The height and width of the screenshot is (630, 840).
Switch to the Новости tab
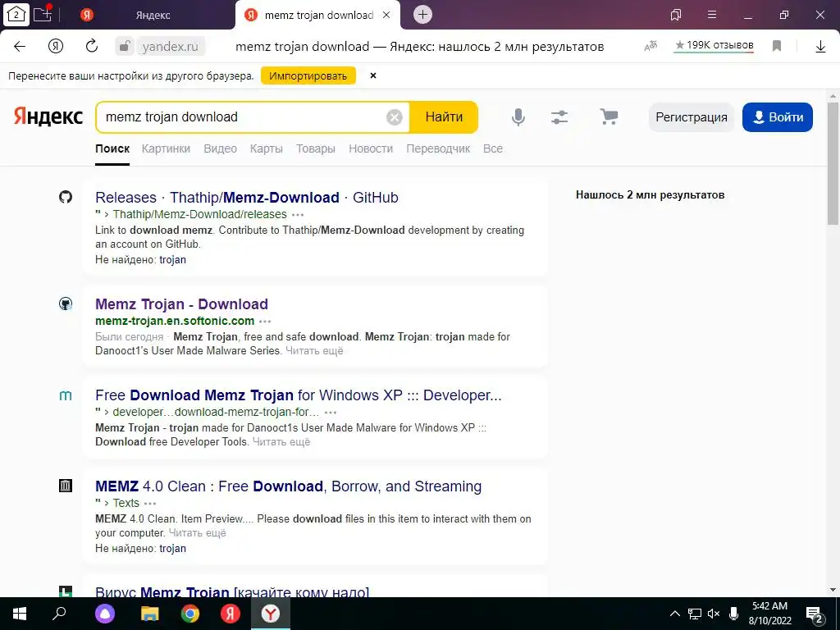tap(371, 149)
